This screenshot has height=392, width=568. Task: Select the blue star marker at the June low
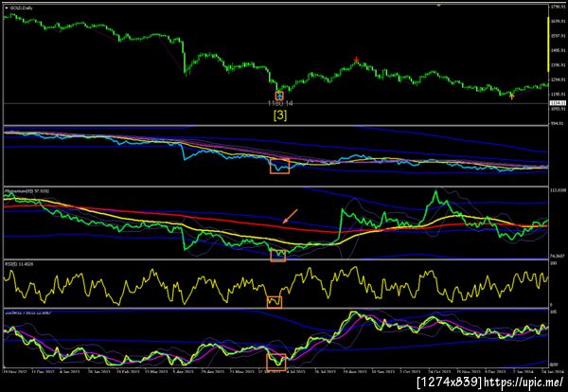[x=279, y=96]
